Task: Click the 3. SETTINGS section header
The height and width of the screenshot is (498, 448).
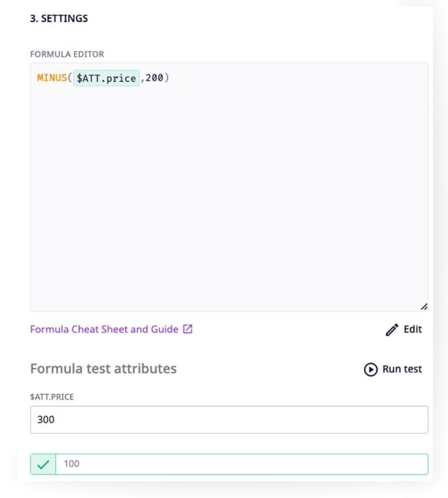Action: click(x=59, y=18)
